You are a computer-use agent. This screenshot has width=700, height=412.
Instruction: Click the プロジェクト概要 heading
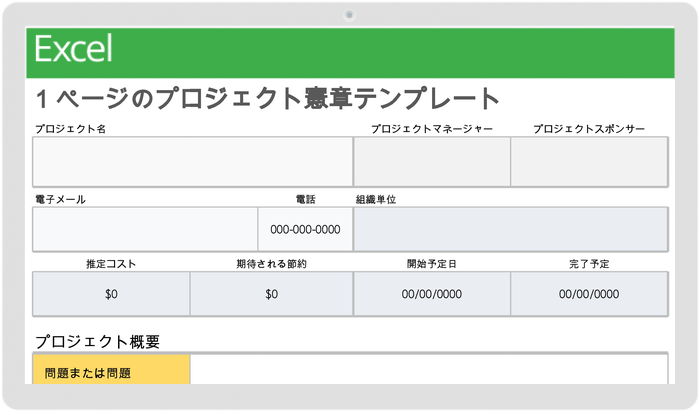(97, 342)
